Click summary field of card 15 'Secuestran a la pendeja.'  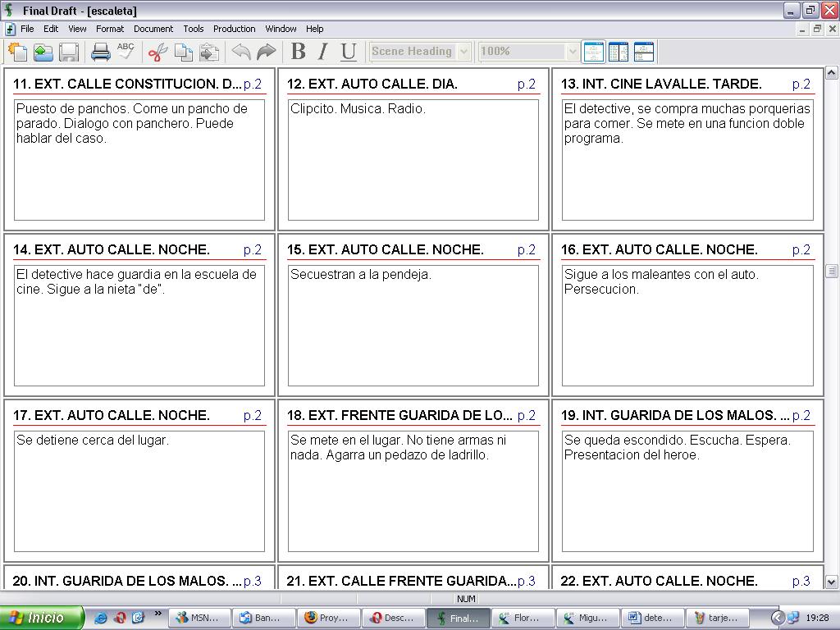(x=413, y=325)
